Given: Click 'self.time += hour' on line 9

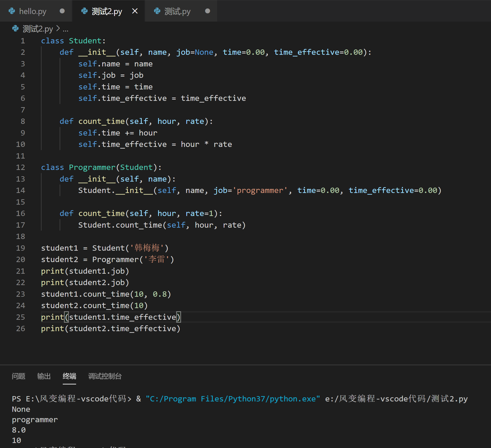Looking at the screenshot, I should (118, 133).
